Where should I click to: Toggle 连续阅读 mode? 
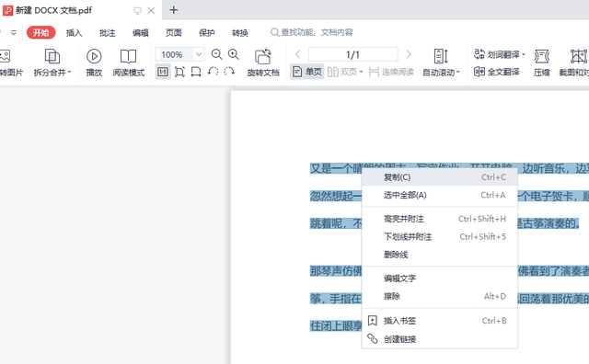(391, 72)
